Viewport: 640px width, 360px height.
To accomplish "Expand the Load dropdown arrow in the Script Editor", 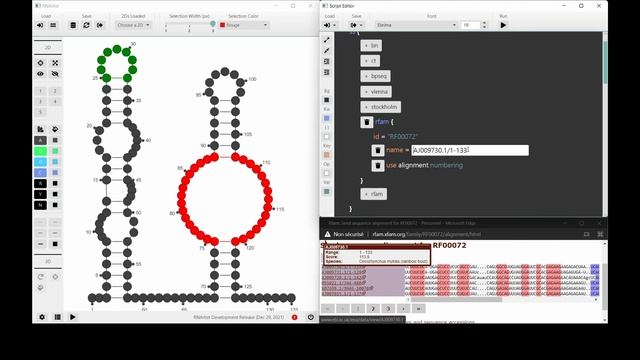I will coord(335,25).
